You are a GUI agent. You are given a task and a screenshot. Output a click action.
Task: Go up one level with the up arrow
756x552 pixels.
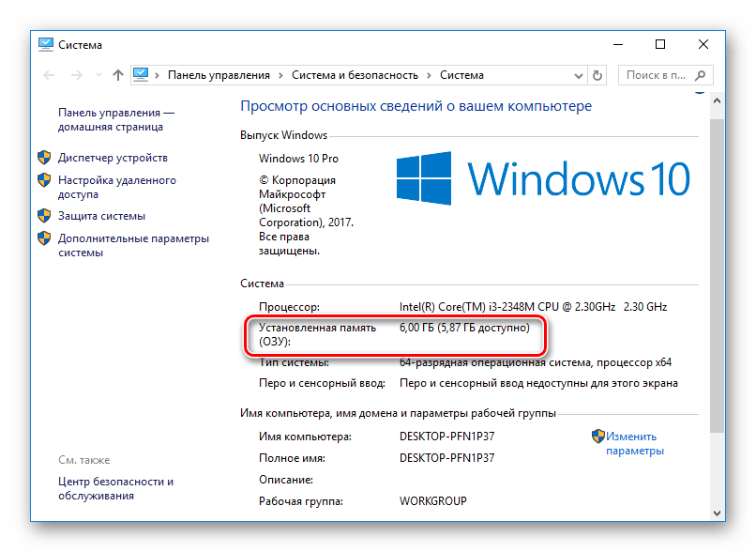pyautogui.click(x=117, y=75)
